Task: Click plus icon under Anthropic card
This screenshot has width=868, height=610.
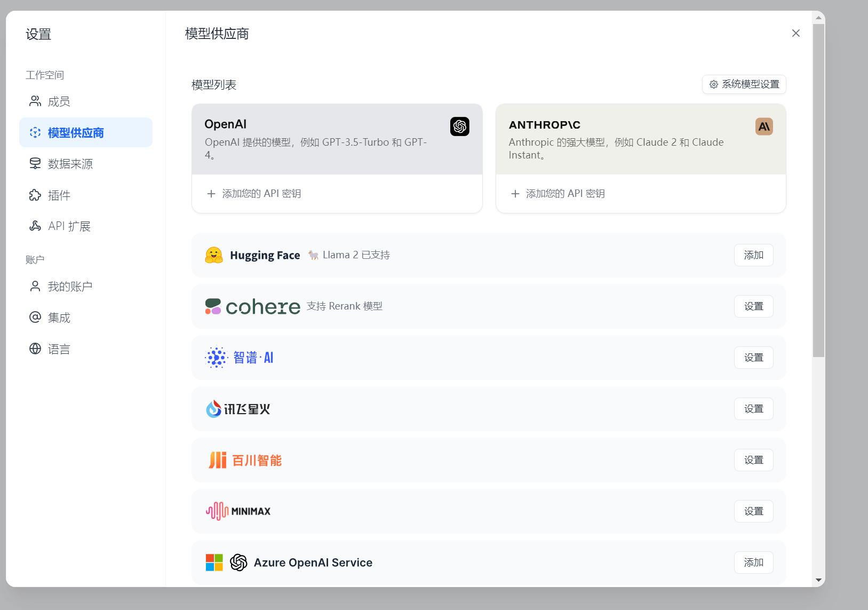Action: [515, 194]
